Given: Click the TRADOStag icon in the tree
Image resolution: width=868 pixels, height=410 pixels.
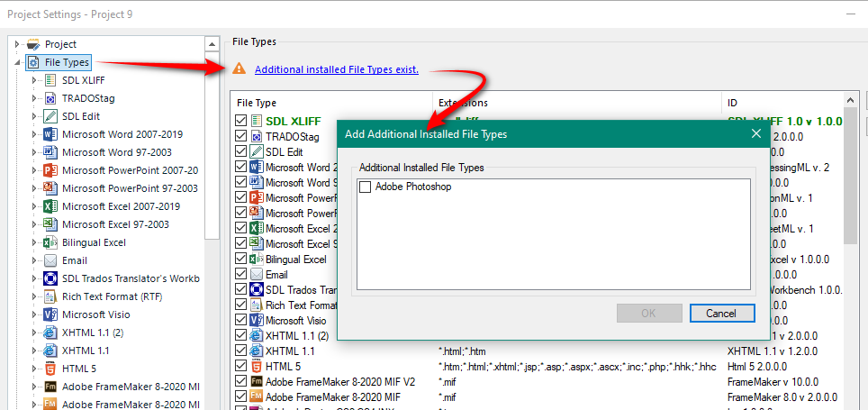Looking at the screenshot, I should [x=50, y=98].
